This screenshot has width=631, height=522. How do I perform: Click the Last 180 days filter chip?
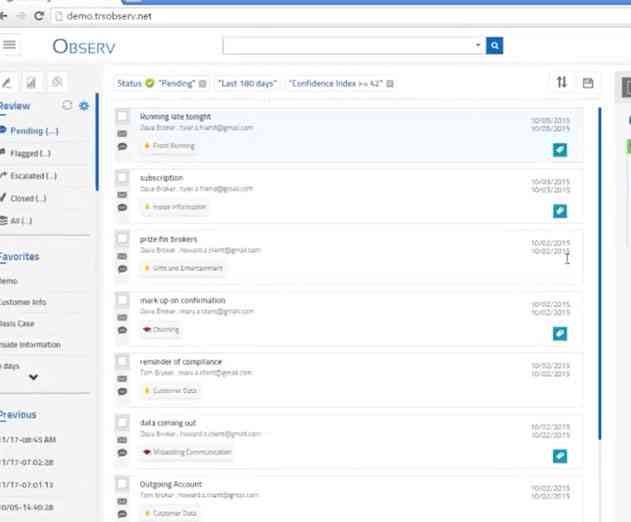pos(247,83)
